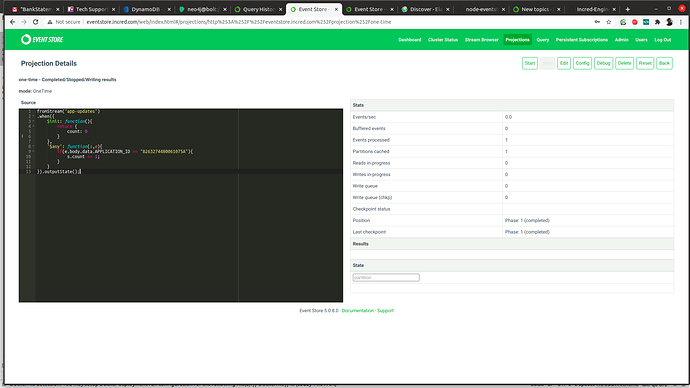This screenshot has height=388, width=690.
Task: Open the Chrome extensions puzzle icon
Action: click(x=657, y=22)
